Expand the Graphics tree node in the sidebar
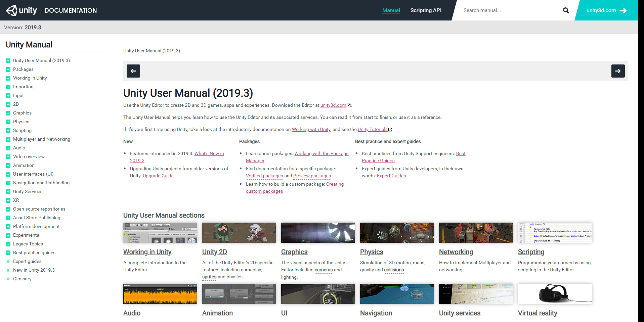The image size is (644, 322). click(x=8, y=113)
